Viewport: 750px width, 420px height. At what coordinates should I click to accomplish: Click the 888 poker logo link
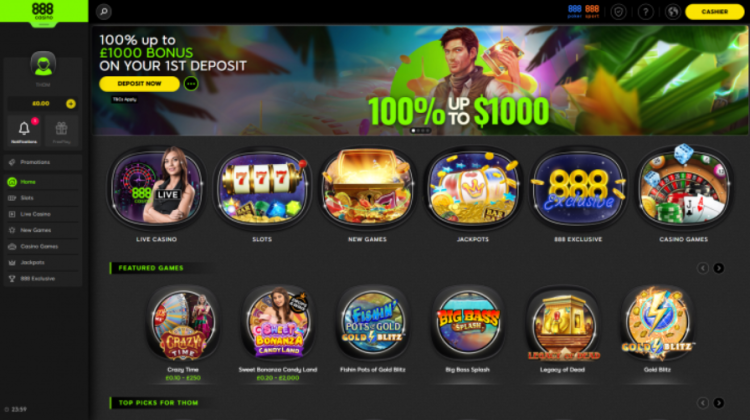pyautogui.click(x=574, y=11)
